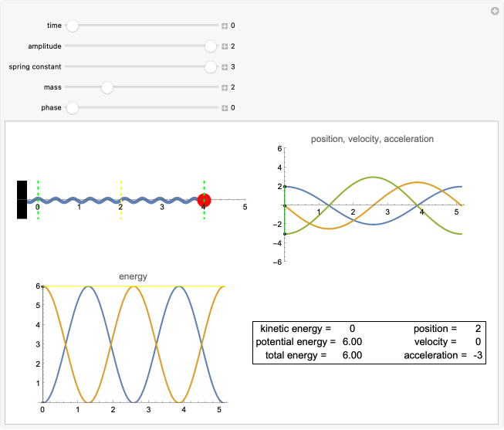Click the mass slider thumb

click(107, 87)
